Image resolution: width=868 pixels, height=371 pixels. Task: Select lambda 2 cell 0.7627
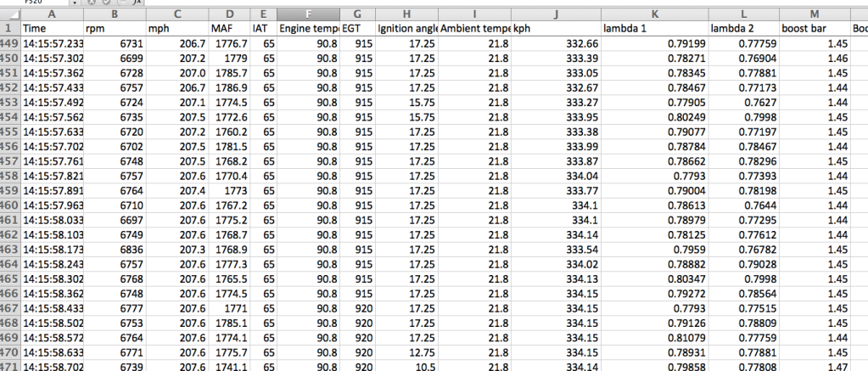(744, 103)
